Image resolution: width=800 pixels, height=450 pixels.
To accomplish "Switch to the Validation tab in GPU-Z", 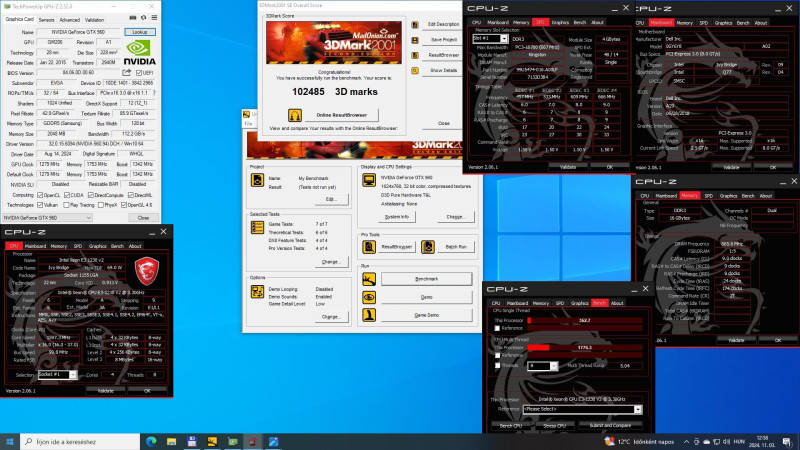I will point(94,20).
